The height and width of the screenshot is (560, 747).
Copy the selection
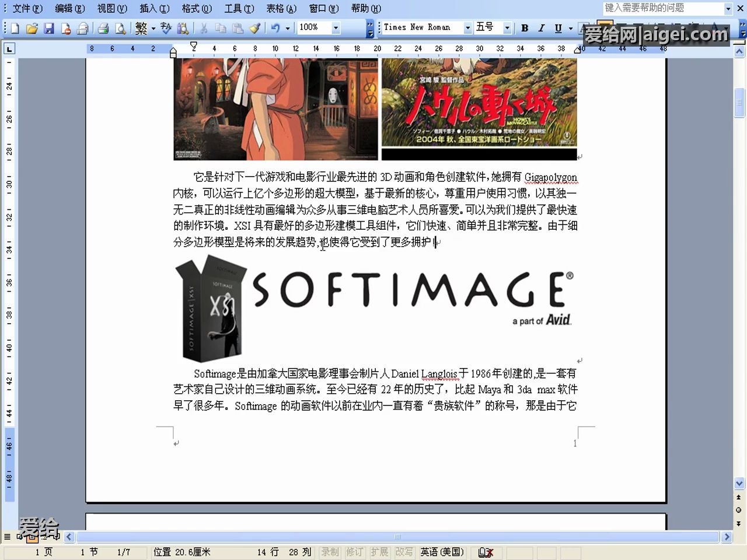pos(221,28)
